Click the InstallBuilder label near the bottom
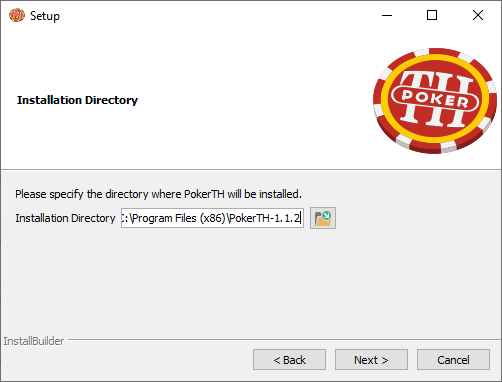 (34, 341)
